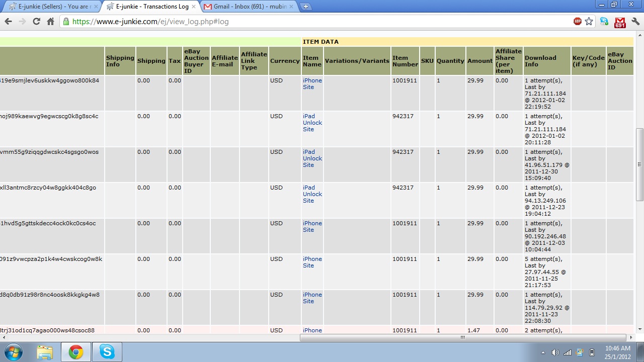Open the Adblock Plus ABP icon
The width and height of the screenshot is (644, 362).
coord(578,22)
